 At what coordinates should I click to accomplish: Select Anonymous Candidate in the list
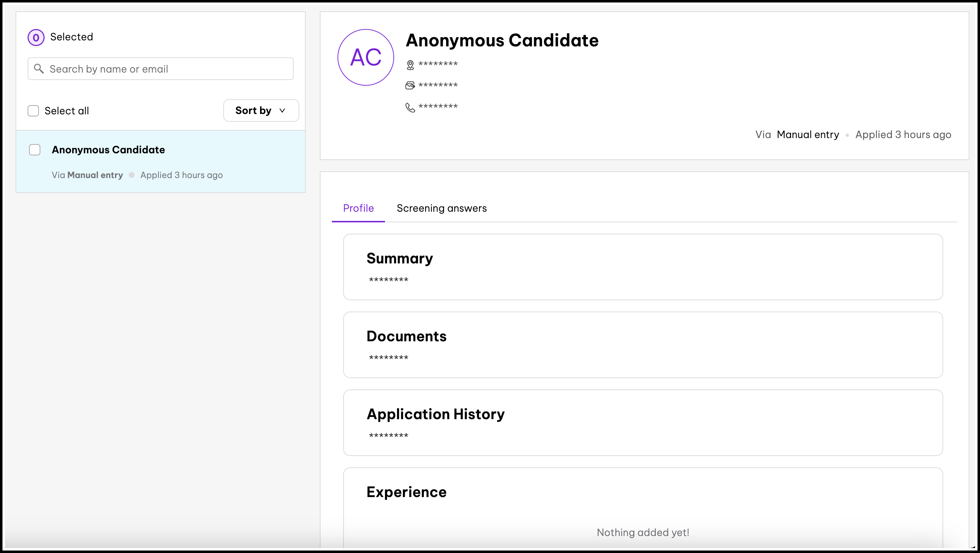click(108, 149)
